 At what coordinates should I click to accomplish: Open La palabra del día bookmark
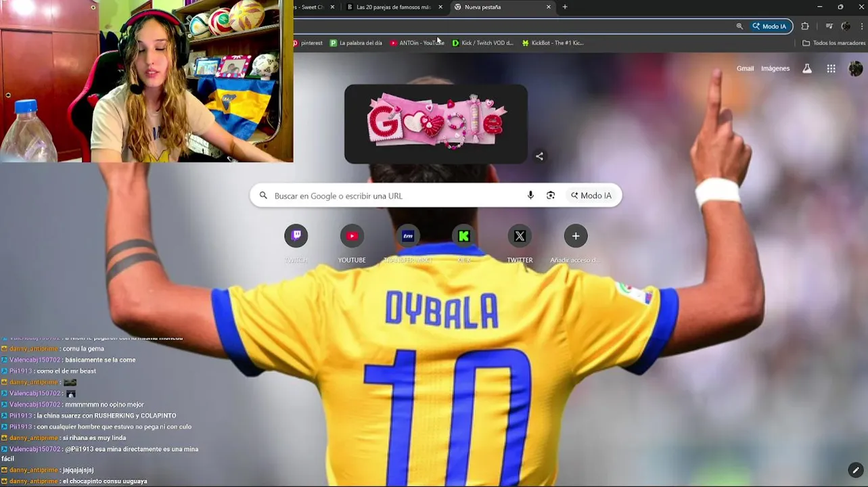(356, 43)
